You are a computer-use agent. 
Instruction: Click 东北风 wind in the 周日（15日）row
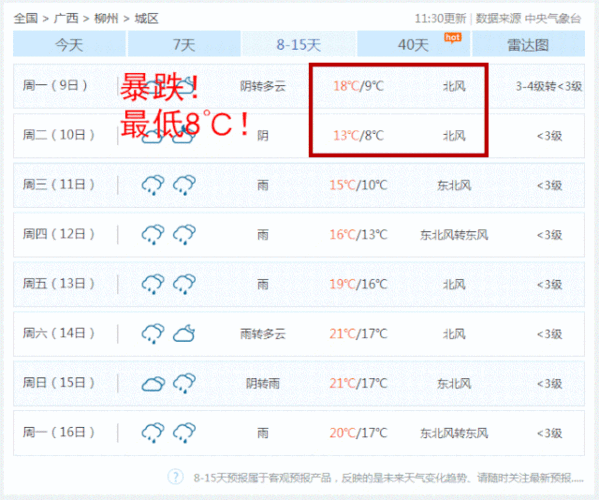[x=454, y=383]
